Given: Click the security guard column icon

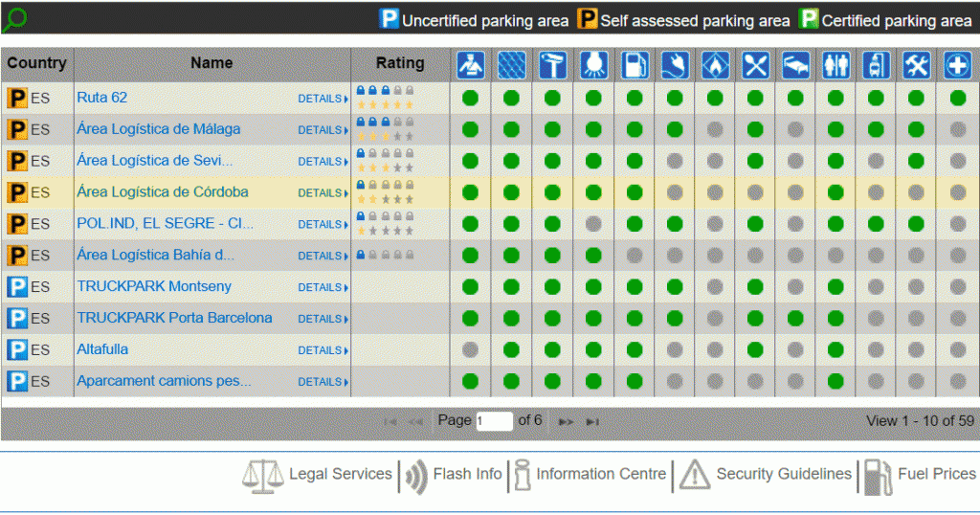Looking at the screenshot, I should pyautogui.click(x=471, y=64).
